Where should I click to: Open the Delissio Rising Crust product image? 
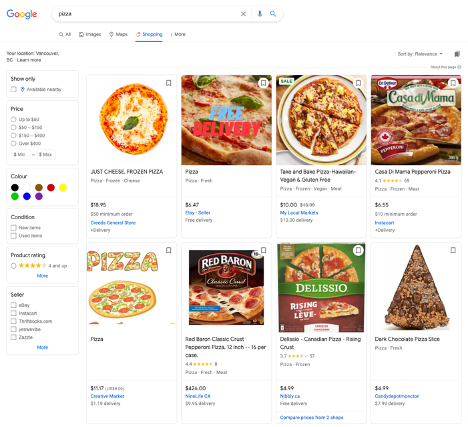(321, 287)
